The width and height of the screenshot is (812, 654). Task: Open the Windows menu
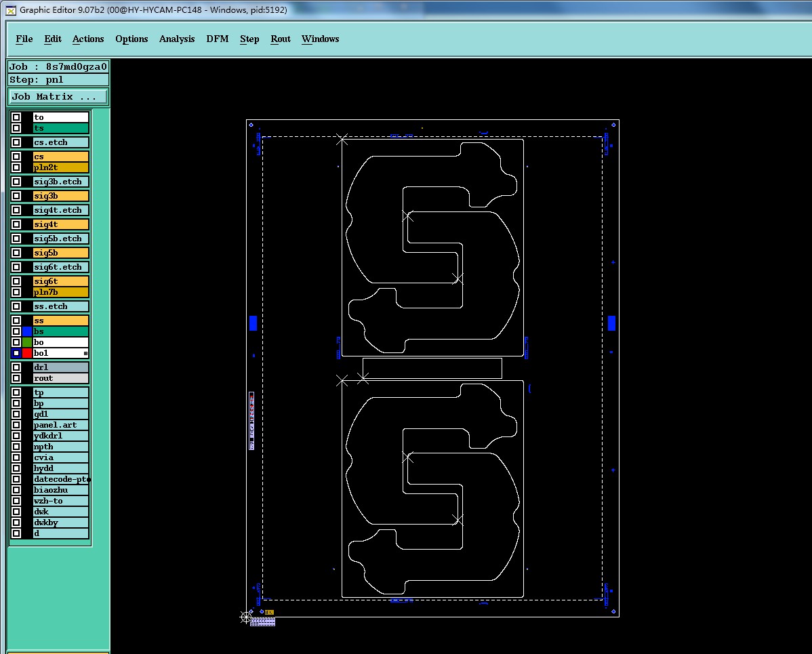[320, 39]
